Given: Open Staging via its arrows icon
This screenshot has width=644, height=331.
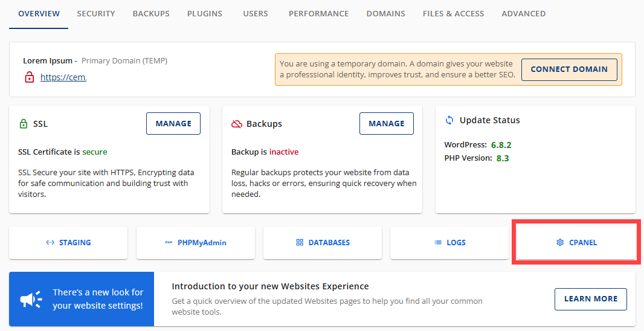Looking at the screenshot, I should [50, 243].
